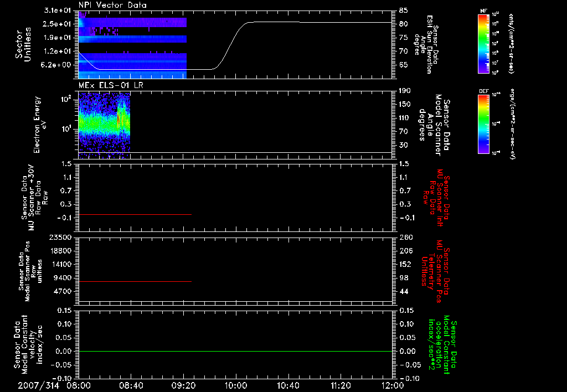Click the 190 scanner angle tick
This screenshot has width=567, height=392.
(x=405, y=91)
